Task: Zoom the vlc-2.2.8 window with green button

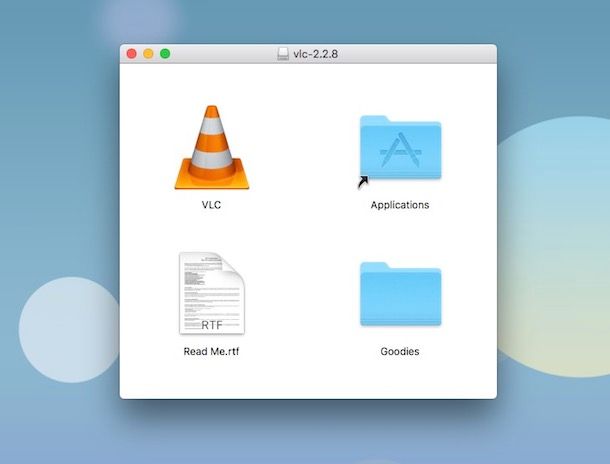Action: pyautogui.click(x=165, y=54)
